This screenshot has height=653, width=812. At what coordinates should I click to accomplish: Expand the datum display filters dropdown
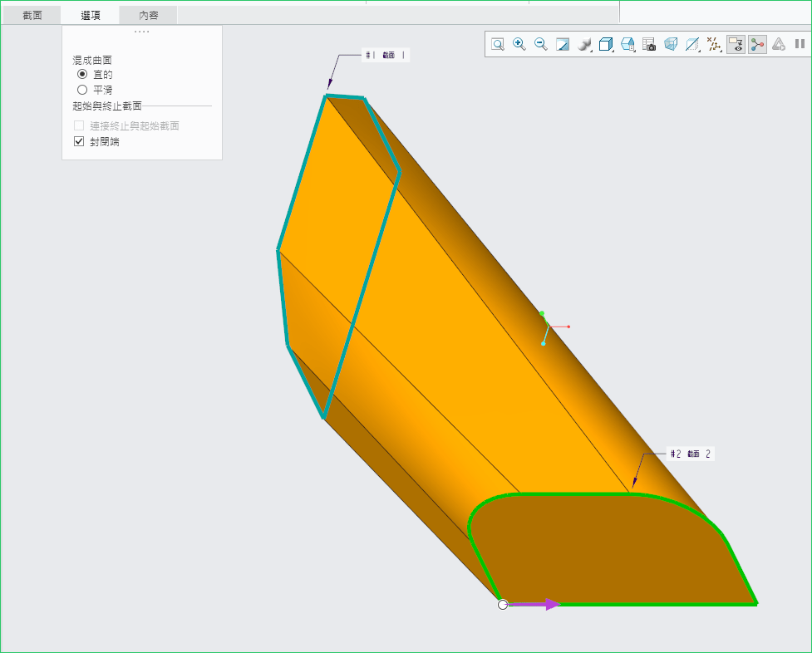coord(714,44)
